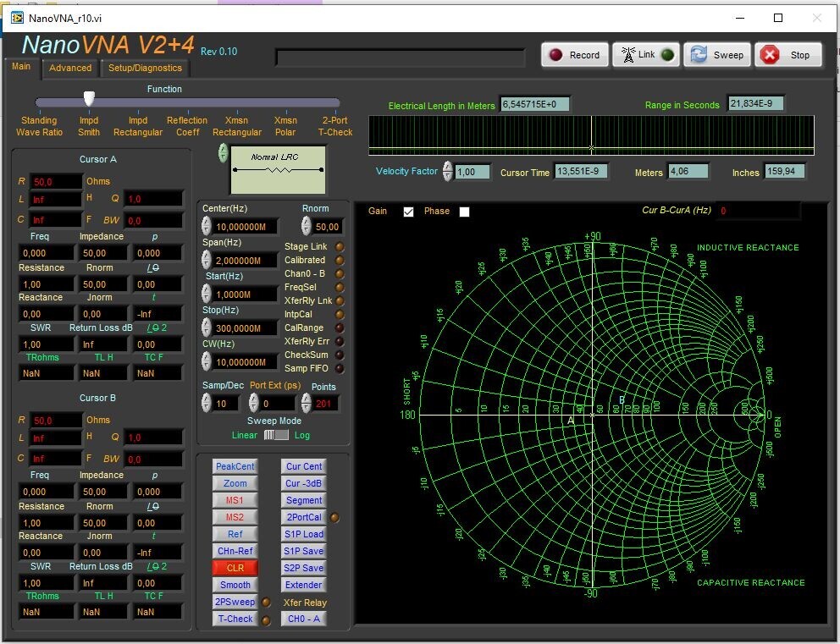
Task: Click the red X Stop icon
Action: point(770,55)
